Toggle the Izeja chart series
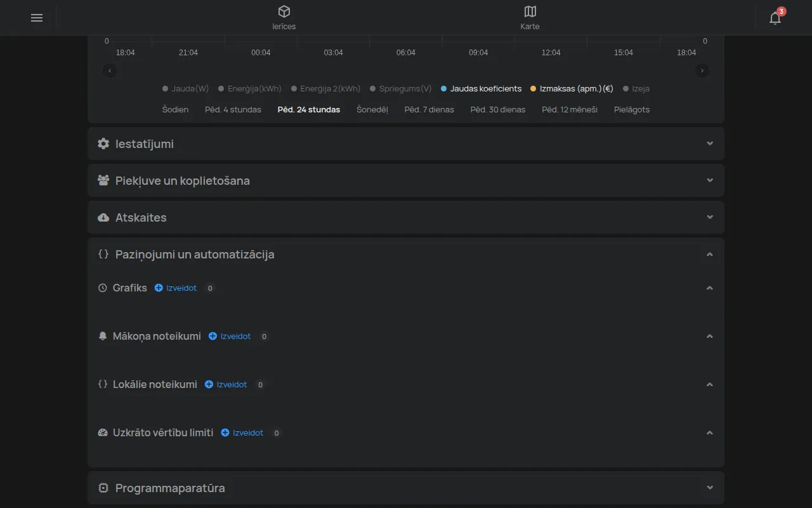The image size is (812, 508). coord(636,89)
